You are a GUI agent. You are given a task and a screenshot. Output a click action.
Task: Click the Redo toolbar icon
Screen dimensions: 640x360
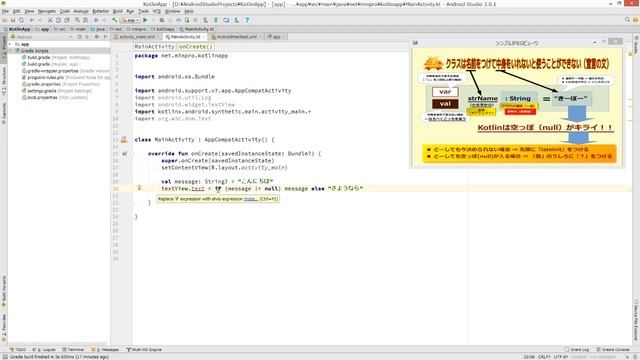[x=40, y=20]
